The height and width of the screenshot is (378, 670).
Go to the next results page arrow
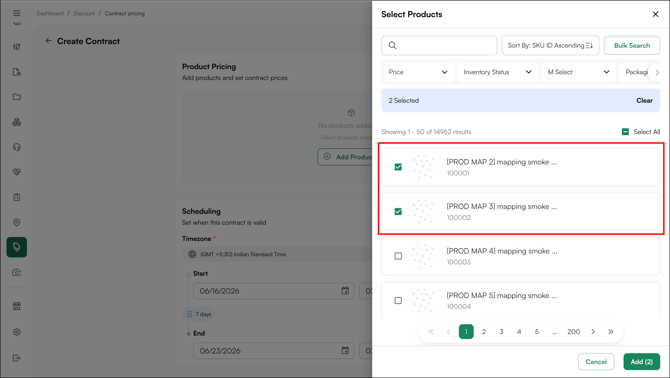click(x=593, y=331)
